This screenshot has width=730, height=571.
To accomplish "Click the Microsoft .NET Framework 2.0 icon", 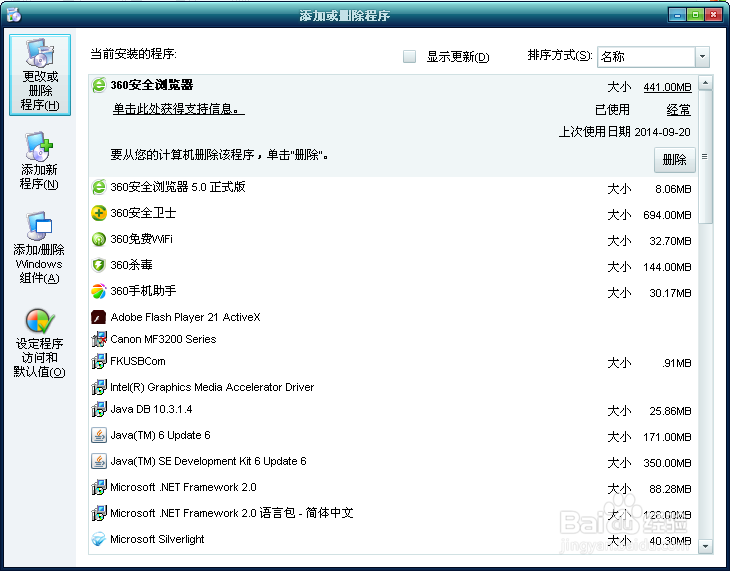I will 99,488.
